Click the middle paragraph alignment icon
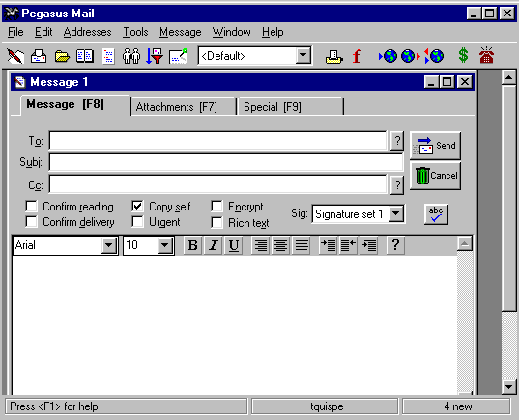Viewport: 519px width, 420px height. [280, 245]
